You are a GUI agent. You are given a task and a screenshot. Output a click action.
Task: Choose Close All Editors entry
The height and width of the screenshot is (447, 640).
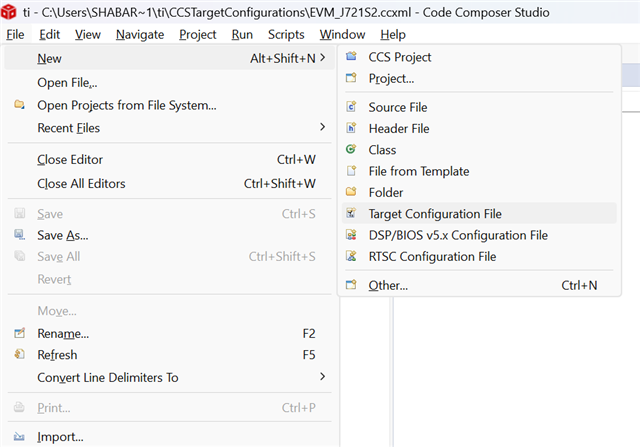82,184
